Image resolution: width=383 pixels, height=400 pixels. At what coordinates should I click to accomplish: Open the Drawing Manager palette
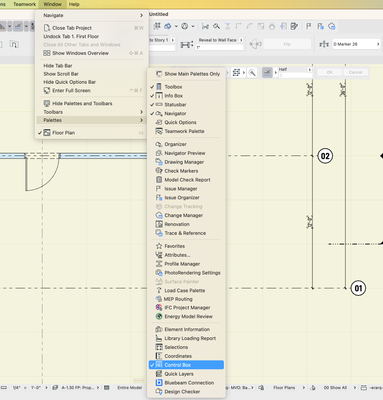pos(186,162)
